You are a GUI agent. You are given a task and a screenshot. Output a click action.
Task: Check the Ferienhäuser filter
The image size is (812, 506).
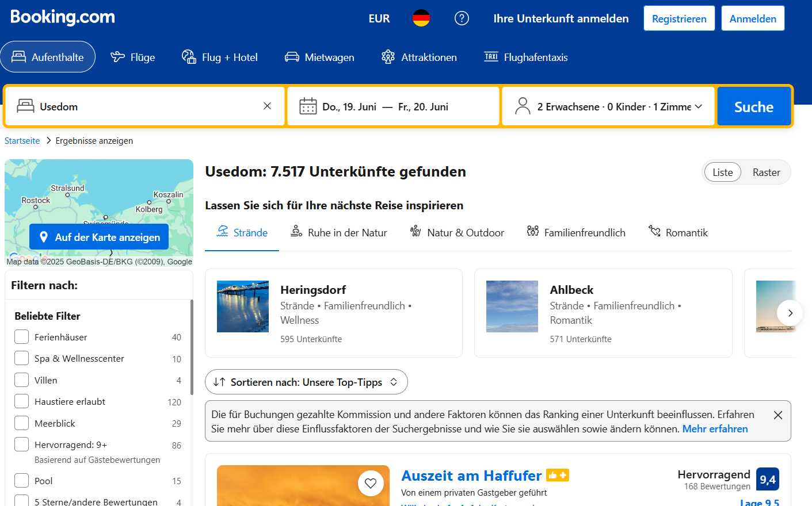point(22,337)
